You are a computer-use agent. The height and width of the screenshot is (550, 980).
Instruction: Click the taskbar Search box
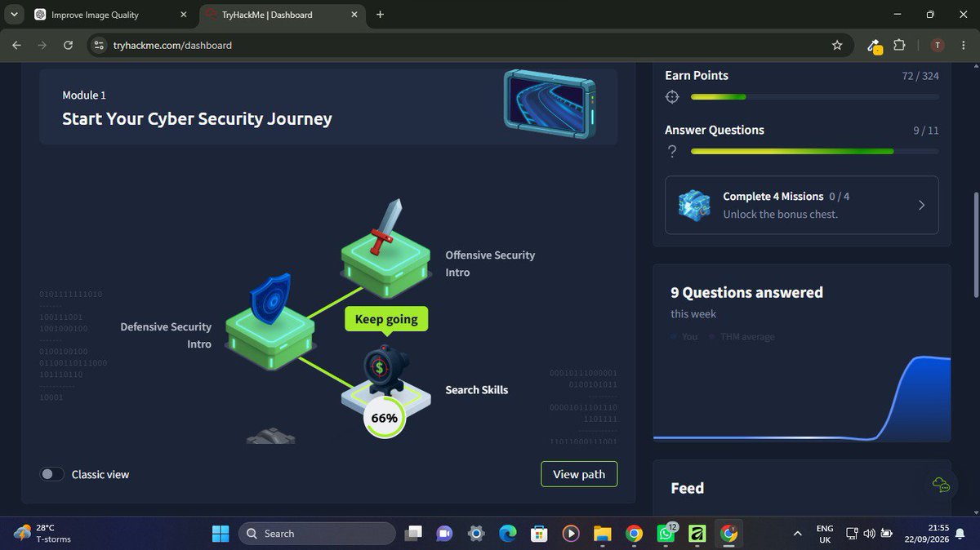(317, 534)
